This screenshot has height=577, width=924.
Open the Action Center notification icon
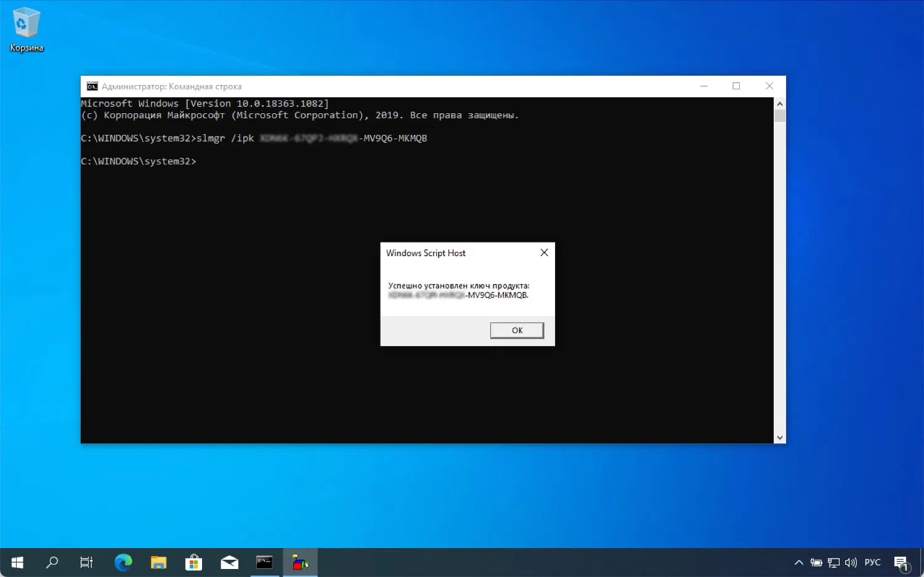(901, 562)
